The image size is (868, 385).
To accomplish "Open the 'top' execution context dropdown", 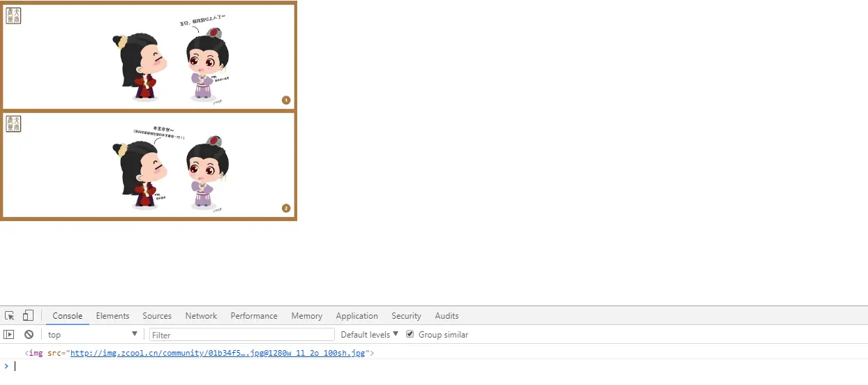I will click(93, 335).
